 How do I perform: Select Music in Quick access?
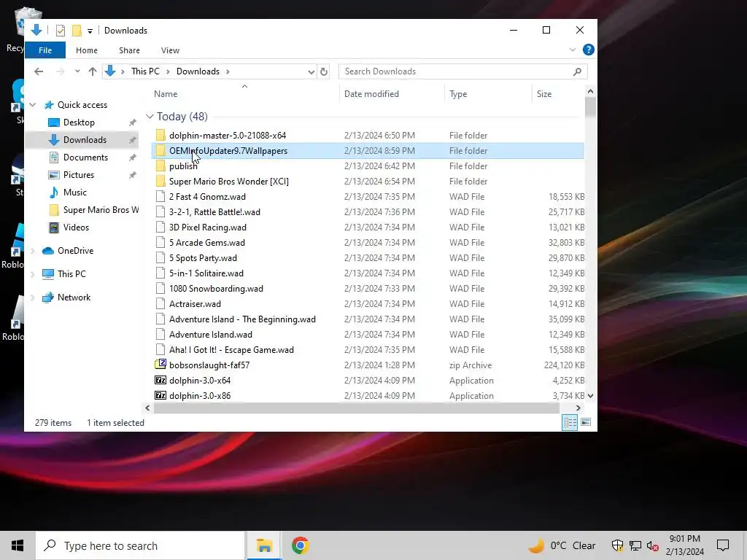coord(75,192)
